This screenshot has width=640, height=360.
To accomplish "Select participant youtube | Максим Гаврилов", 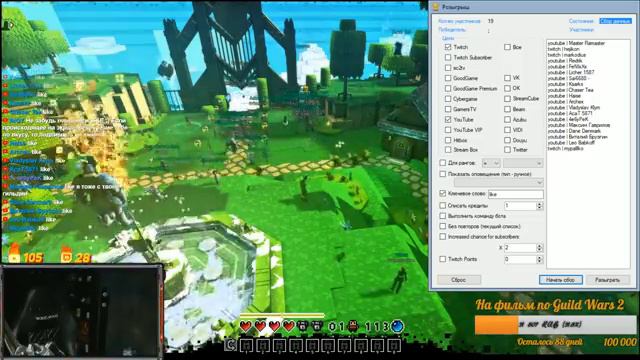I will [579, 125].
